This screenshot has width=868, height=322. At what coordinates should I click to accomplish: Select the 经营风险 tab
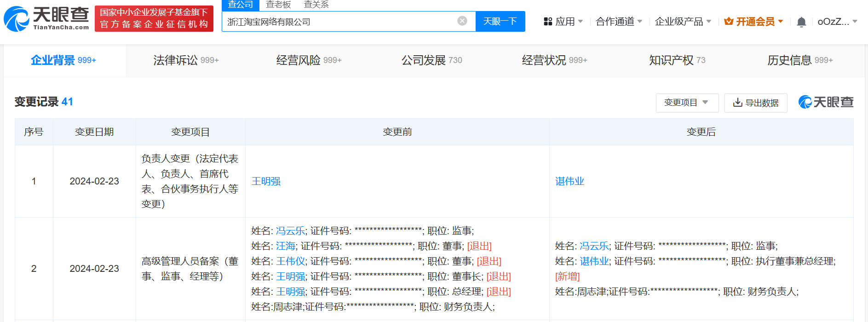click(x=309, y=60)
